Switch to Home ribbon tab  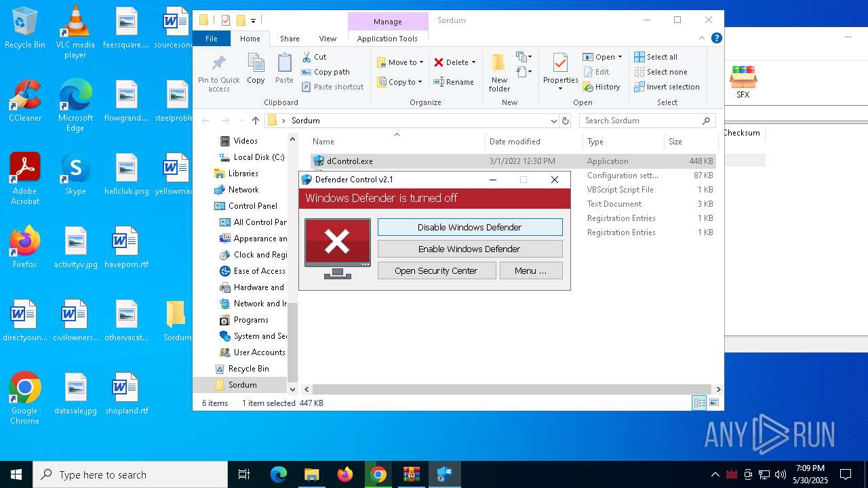coord(250,39)
